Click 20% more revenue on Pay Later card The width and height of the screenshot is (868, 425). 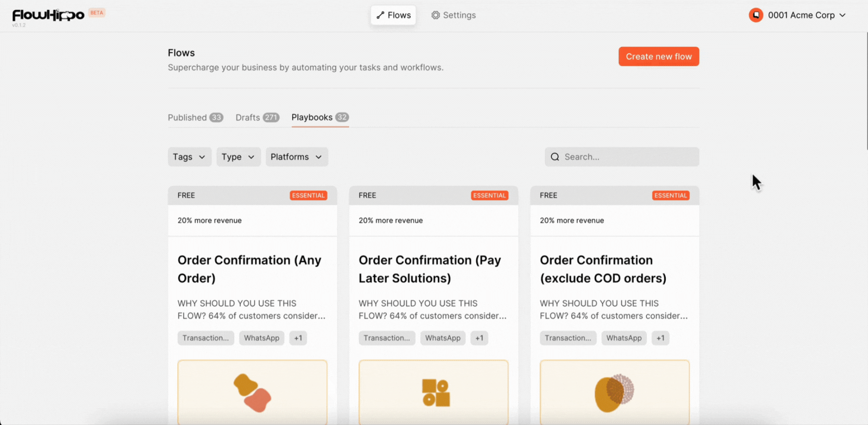(x=391, y=221)
